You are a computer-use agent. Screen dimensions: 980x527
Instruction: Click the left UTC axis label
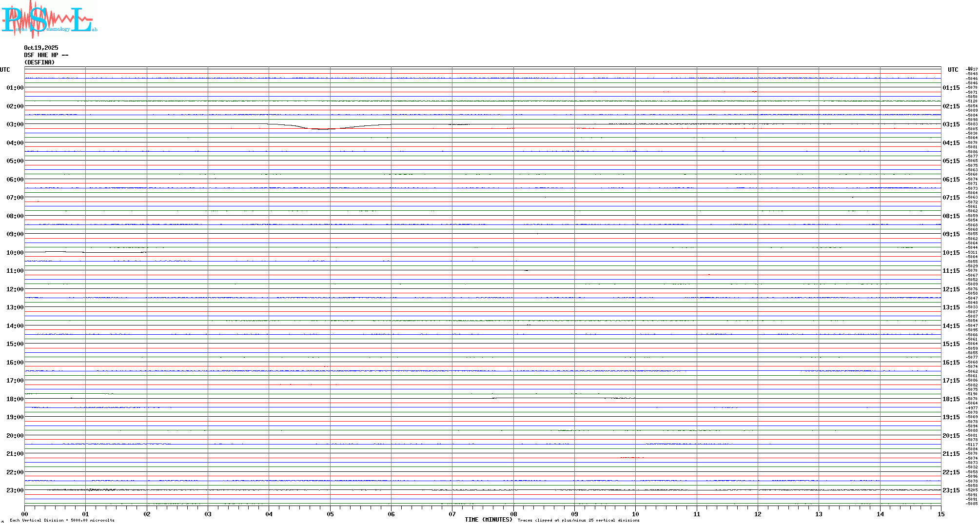click(5, 70)
